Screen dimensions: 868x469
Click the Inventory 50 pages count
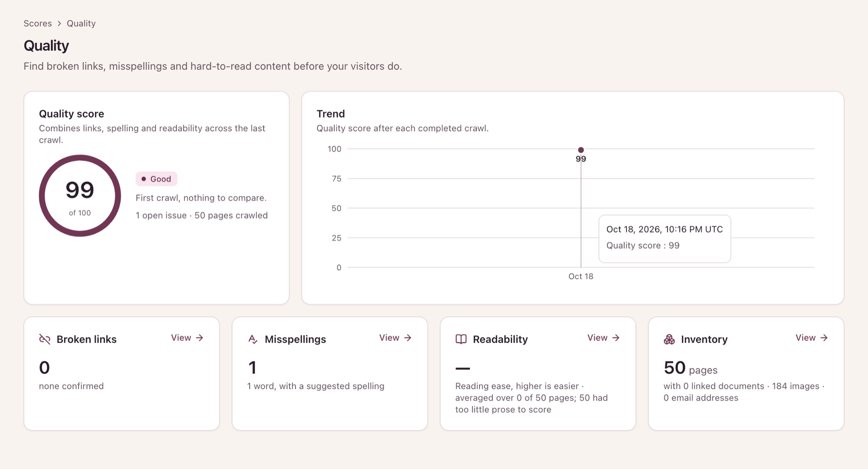pyautogui.click(x=690, y=368)
